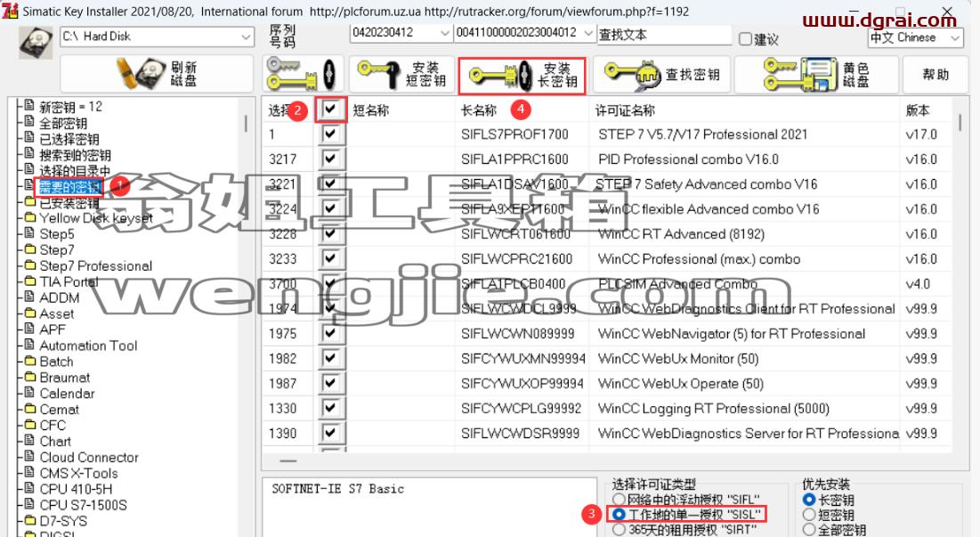Click folder icon next to Step7 Professional
This screenshot has width=980, height=537.
coord(29,265)
